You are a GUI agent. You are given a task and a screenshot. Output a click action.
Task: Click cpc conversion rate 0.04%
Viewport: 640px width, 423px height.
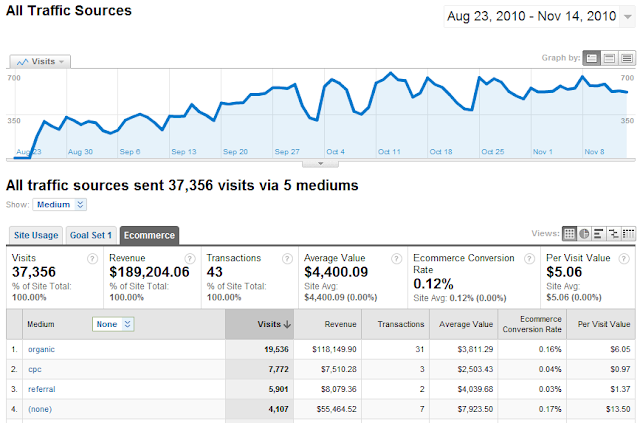pyautogui.click(x=550, y=370)
